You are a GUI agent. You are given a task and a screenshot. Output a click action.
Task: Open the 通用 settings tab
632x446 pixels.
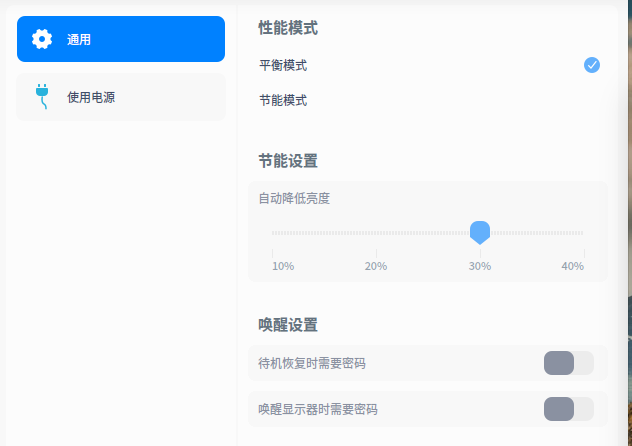120,39
